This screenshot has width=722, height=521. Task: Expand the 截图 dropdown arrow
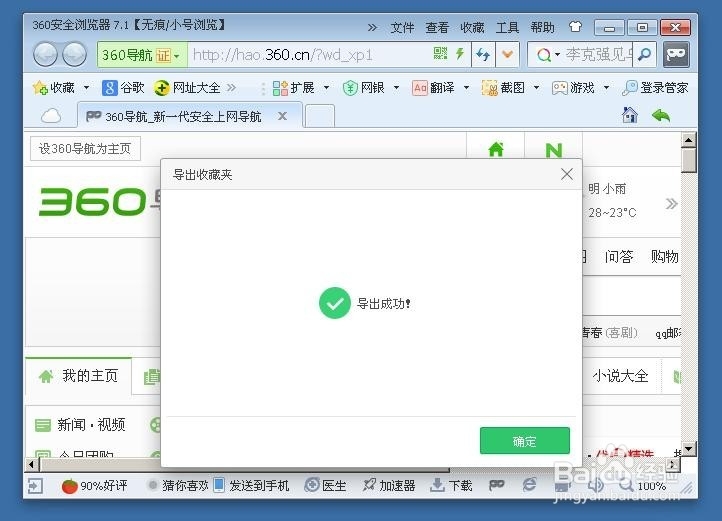[536, 88]
